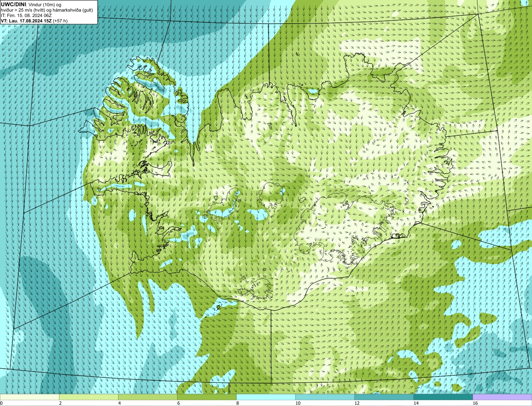Click the legend scale label '0'

coord(1,403)
